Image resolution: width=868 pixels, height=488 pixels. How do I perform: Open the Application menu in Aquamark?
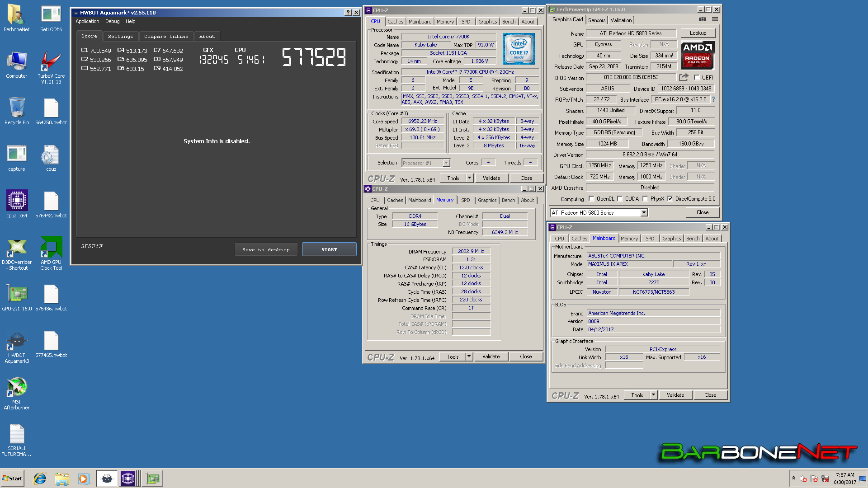[x=87, y=21]
